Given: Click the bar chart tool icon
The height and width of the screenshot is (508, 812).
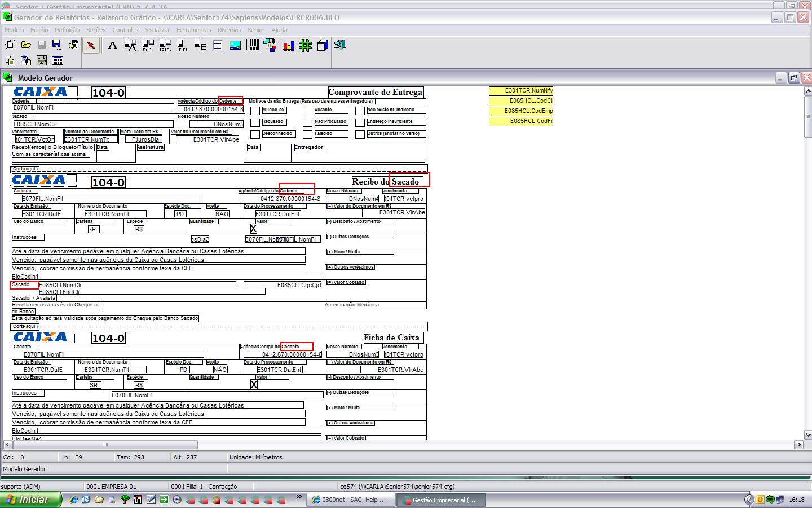Looking at the screenshot, I should coord(288,45).
